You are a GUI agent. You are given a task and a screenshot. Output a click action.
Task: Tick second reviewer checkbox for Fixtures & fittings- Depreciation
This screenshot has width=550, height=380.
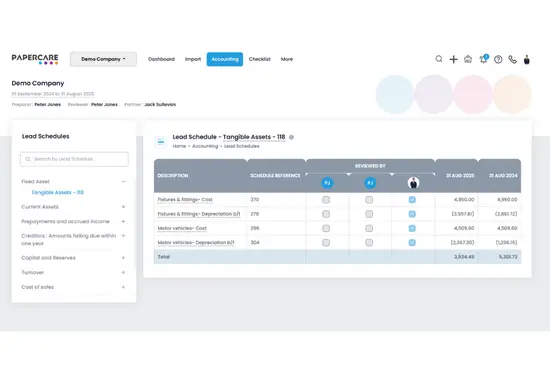point(369,214)
